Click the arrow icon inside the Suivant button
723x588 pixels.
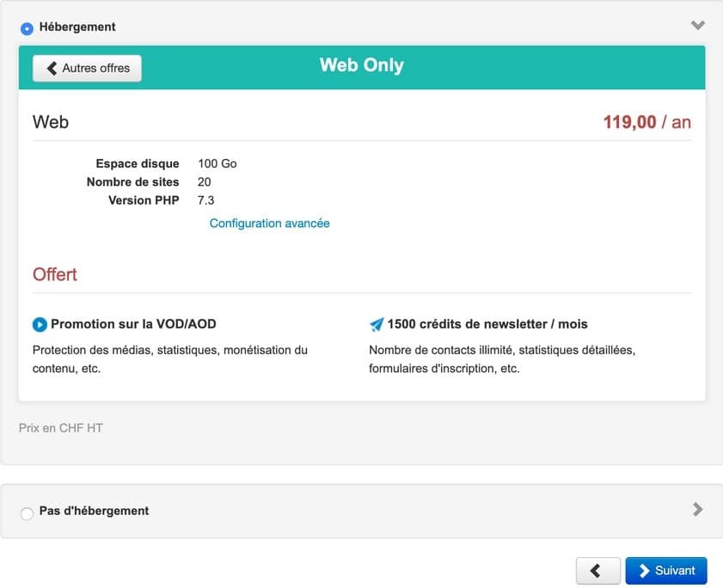(x=644, y=571)
